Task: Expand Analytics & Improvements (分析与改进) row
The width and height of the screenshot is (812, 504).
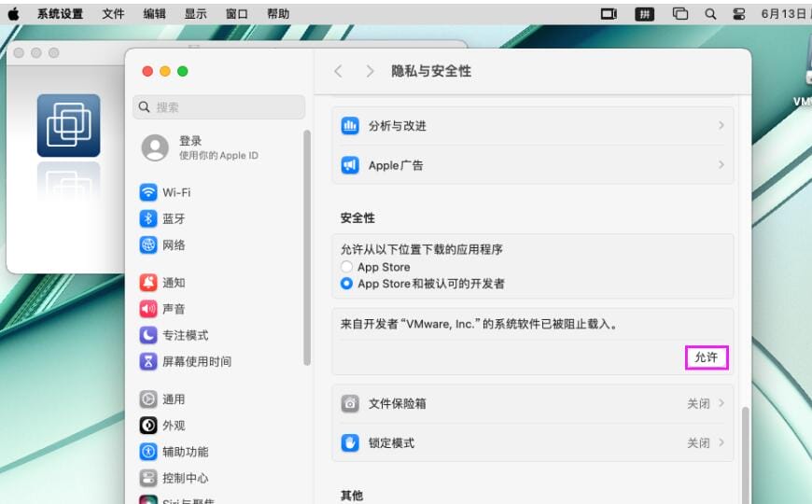Action: click(533, 126)
